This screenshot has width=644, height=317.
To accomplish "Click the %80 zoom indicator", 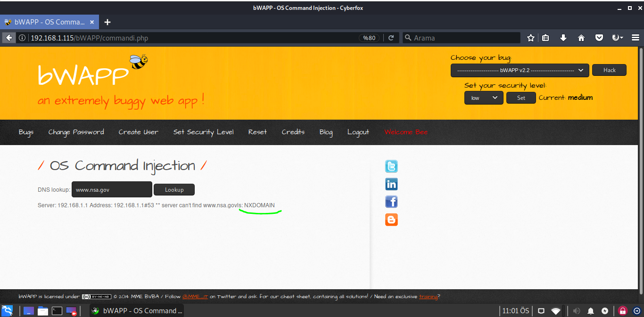I will click(x=370, y=38).
